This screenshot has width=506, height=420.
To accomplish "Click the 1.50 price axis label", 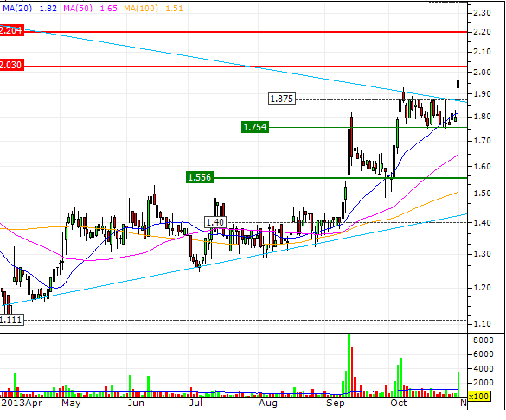I will (482, 194).
